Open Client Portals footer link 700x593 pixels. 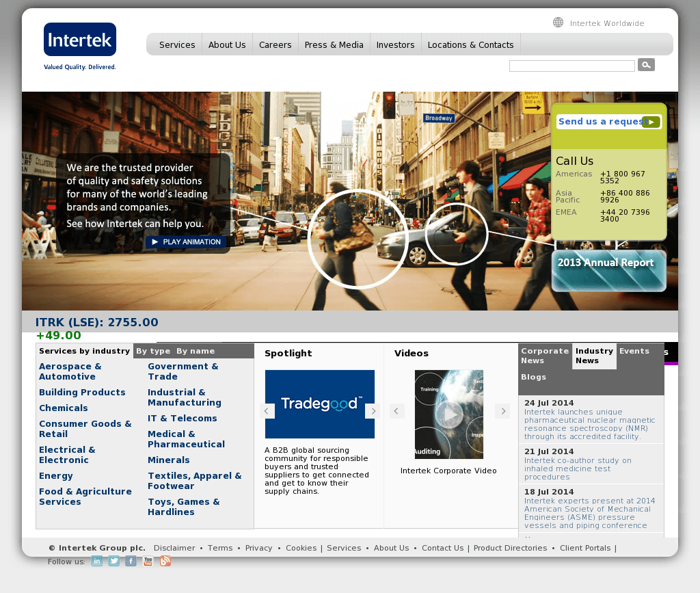click(x=585, y=548)
